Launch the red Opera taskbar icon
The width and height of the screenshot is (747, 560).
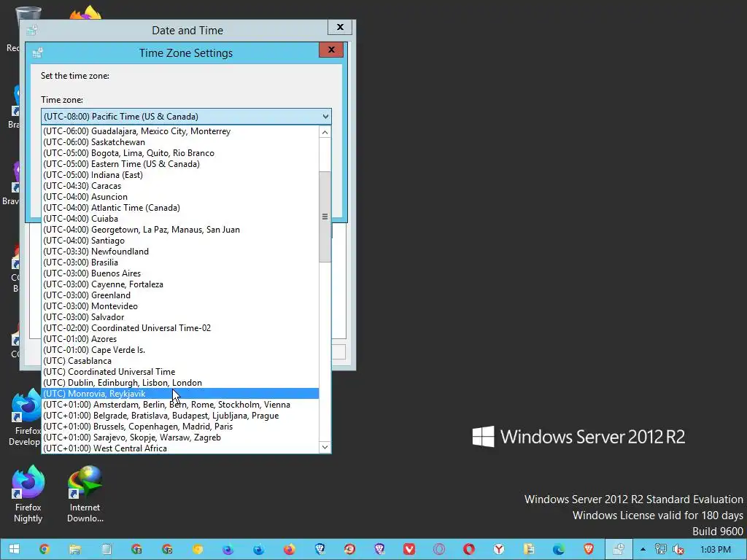(x=469, y=549)
